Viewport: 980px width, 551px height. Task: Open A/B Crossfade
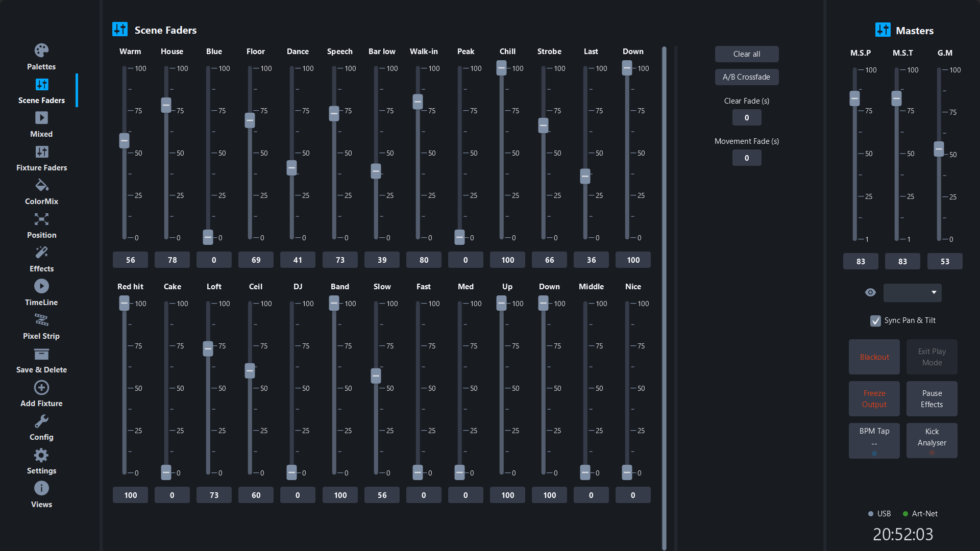(x=747, y=77)
